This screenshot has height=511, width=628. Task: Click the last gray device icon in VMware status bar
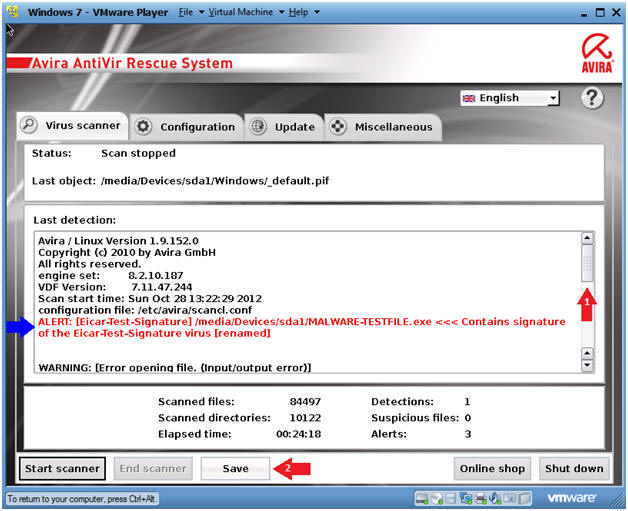coord(524,498)
